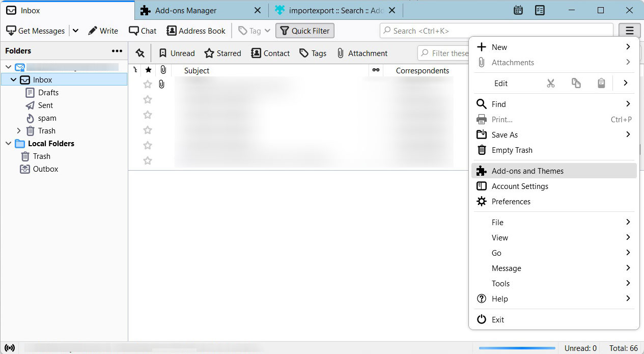Viewport: 644px width, 354px height.
Task: Toggle Starred quick filter
Action: [x=222, y=53]
